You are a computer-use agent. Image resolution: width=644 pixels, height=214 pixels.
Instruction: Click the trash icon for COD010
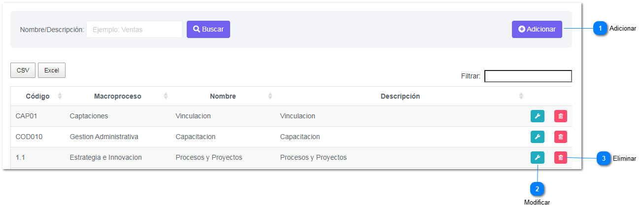[561, 137]
